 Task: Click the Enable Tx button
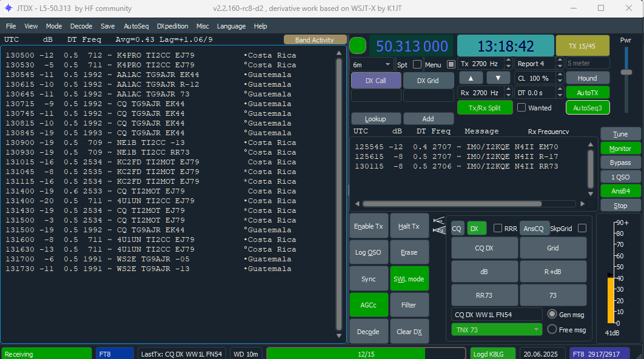(x=369, y=226)
